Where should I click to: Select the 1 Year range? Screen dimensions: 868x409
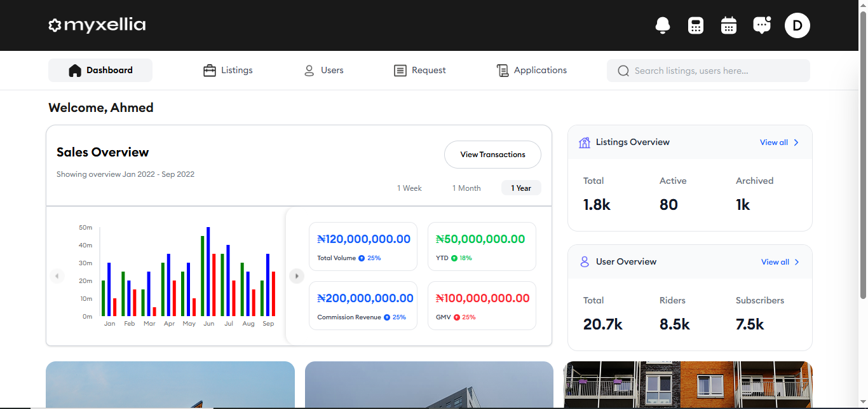[521, 188]
